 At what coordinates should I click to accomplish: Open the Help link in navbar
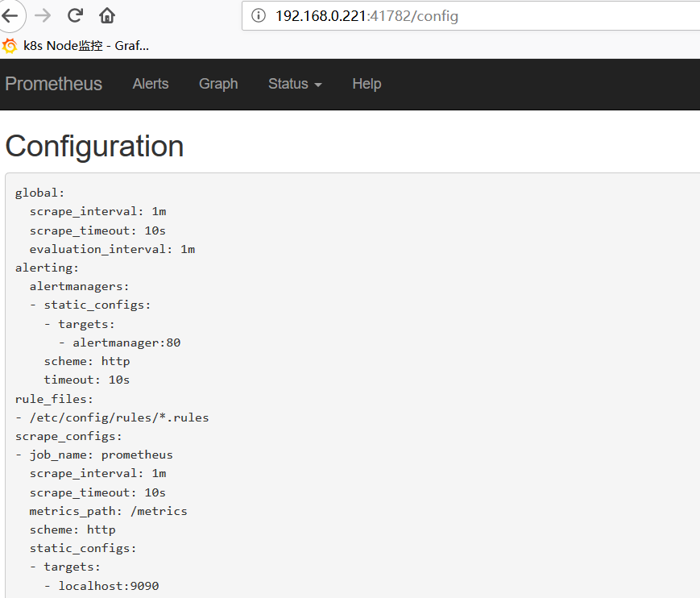(x=367, y=84)
